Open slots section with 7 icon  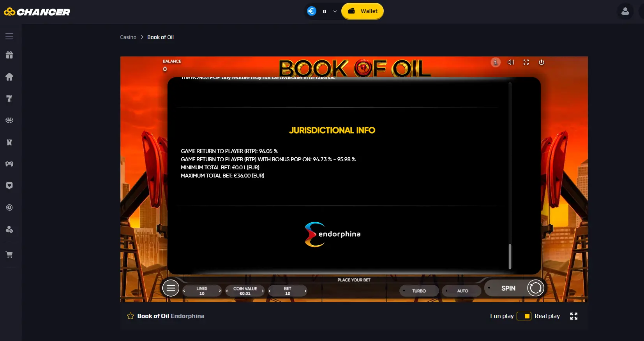(9, 98)
